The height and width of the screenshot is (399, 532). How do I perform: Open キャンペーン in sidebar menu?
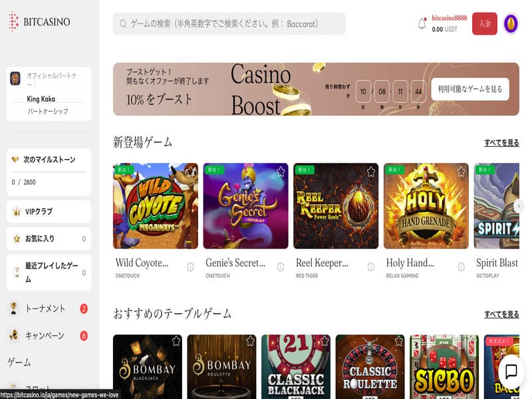click(45, 335)
